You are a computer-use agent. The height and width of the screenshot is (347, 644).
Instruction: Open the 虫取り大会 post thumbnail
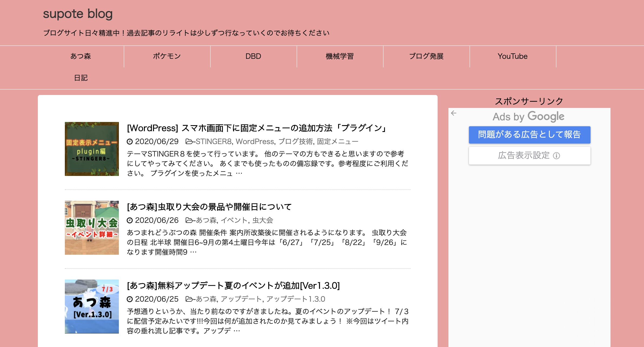pos(92,228)
